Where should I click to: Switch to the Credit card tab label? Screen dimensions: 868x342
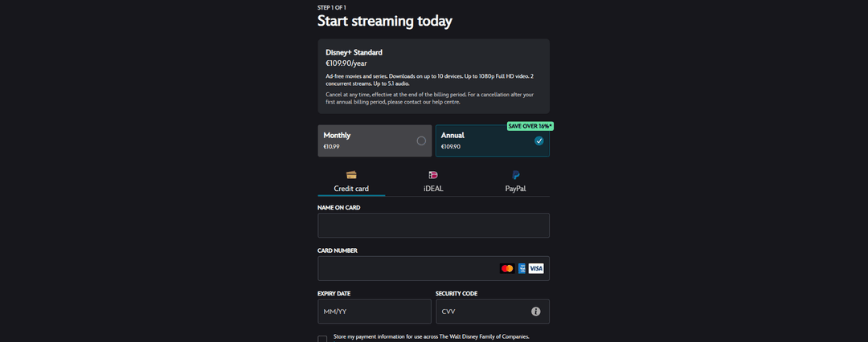click(x=351, y=189)
